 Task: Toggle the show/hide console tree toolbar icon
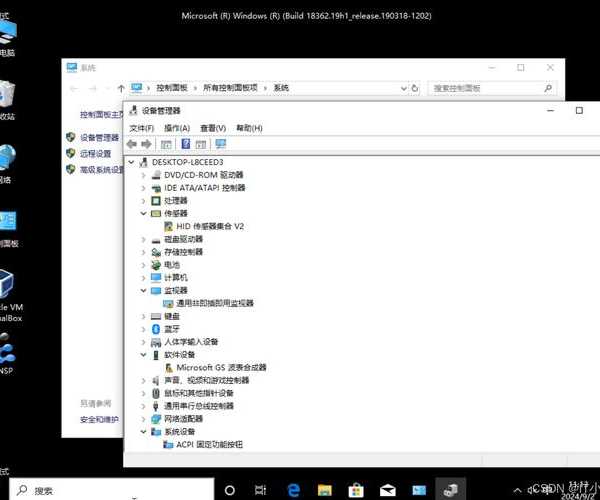166,144
